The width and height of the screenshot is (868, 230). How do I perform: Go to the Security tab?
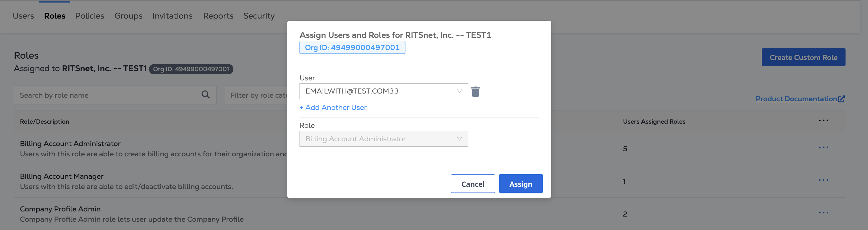tap(259, 16)
